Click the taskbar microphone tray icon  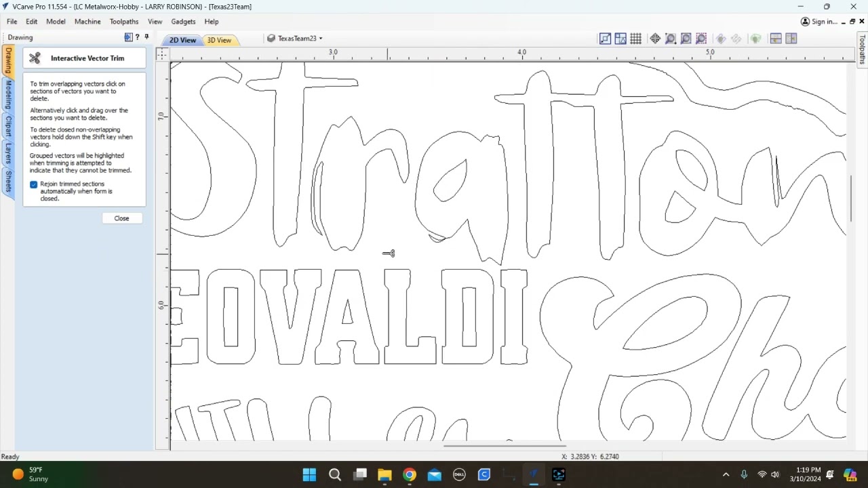(744, 474)
